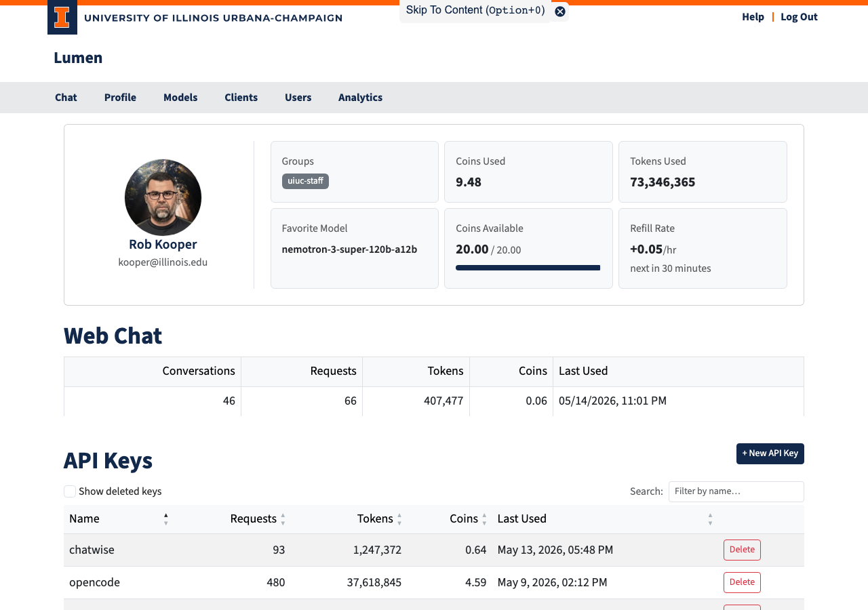Sort API keys by Coins column arrows
This screenshot has height=610, width=868.
[484, 518]
